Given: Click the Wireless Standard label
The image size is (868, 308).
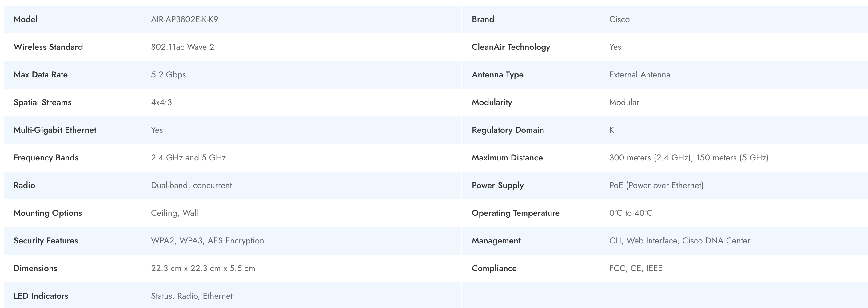Looking at the screenshot, I should [x=48, y=47].
